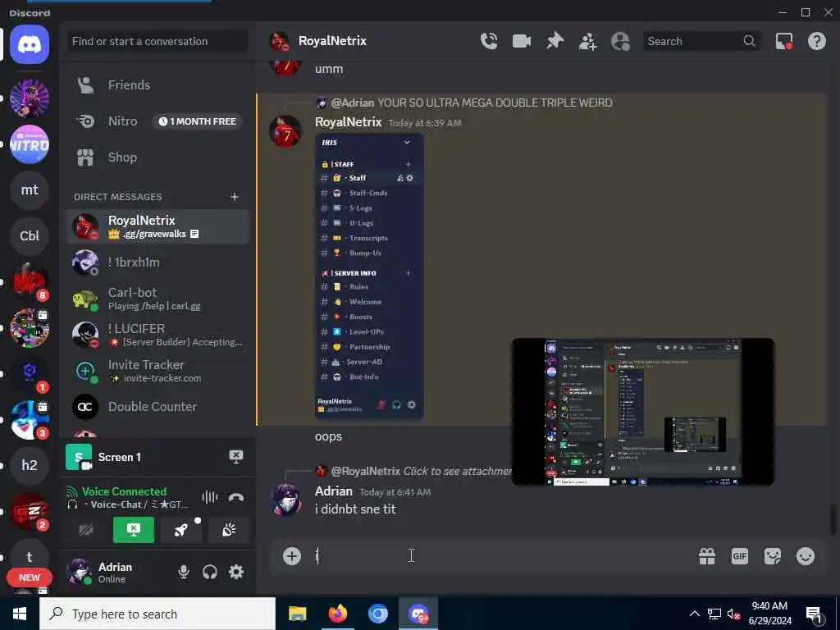Open the Invite Tracker conversation
The height and width of the screenshot is (630, 840).
pos(158,371)
